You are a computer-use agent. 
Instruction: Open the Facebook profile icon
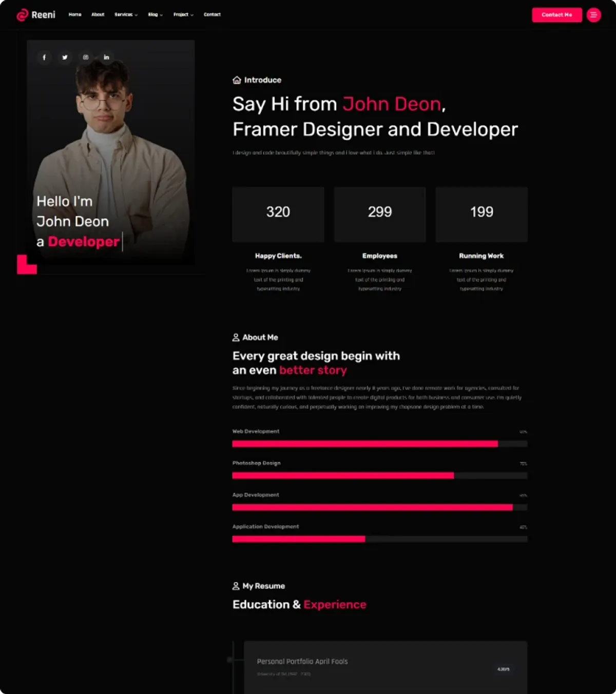pyautogui.click(x=44, y=57)
